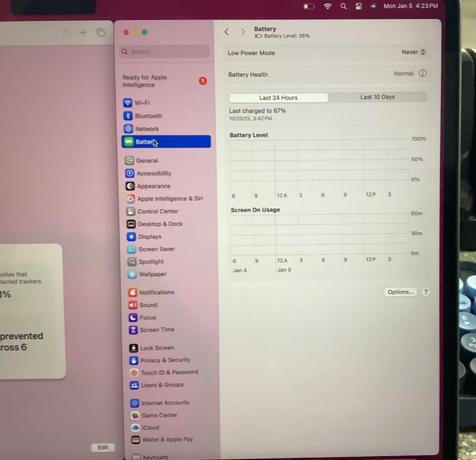
Task: Open Apple Intelligence & Siri settings
Action: pyautogui.click(x=169, y=199)
